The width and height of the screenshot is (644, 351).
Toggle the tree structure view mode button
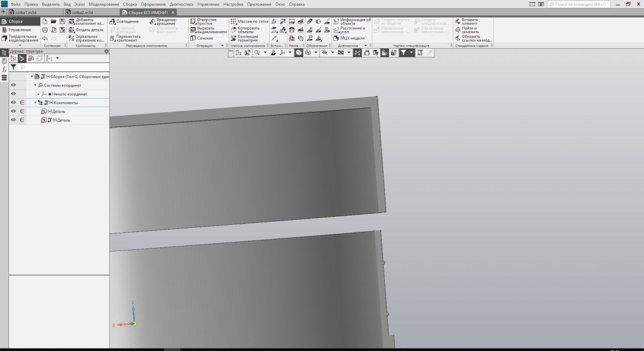tap(22, 58)
